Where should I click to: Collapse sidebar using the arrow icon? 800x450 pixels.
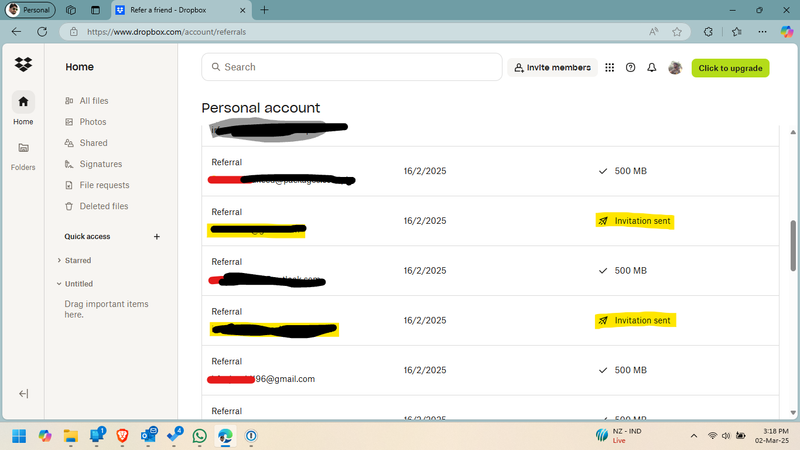point(23,394)
